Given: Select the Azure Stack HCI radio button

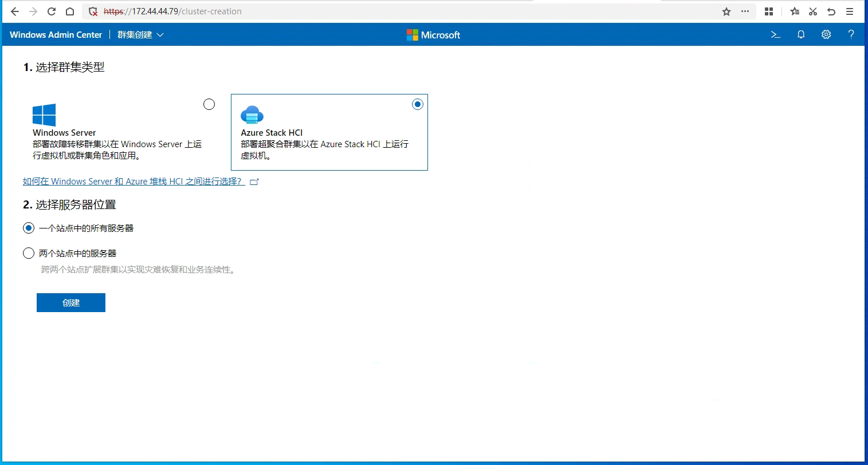Looking at the screenshot, I should coord(418,104).
